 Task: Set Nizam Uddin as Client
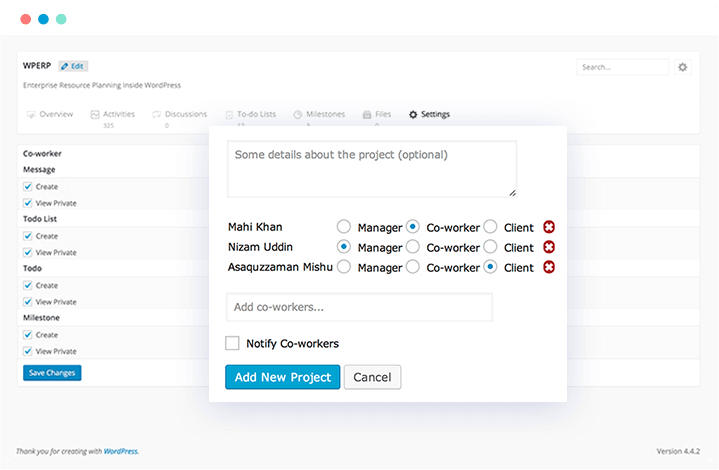tap(490, 247)
